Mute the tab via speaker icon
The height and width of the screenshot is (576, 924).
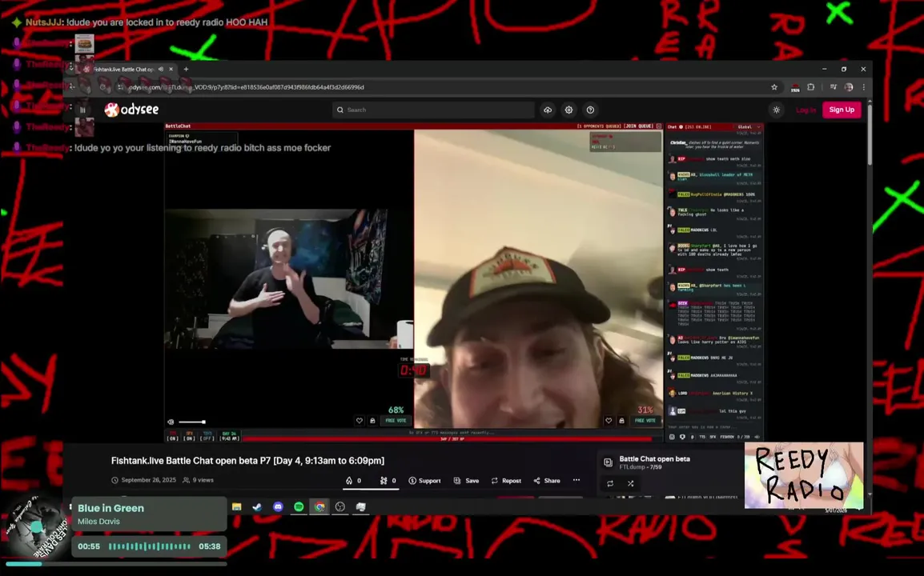point(160,69)
